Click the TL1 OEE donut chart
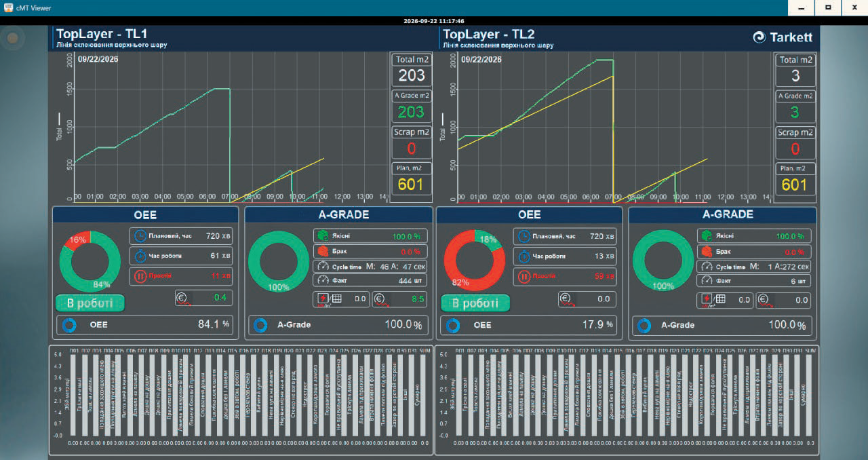 click(86, 261)
